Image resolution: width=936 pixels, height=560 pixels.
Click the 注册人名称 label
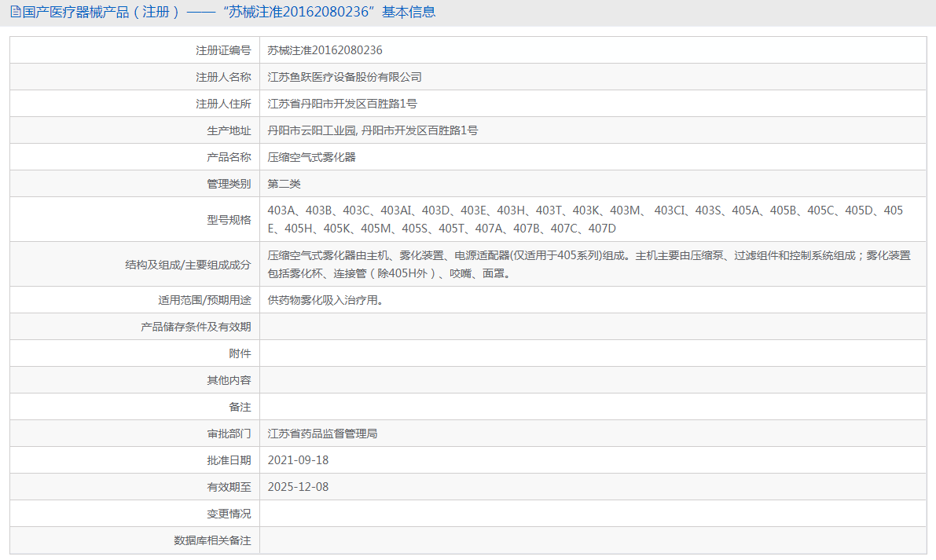223,78
